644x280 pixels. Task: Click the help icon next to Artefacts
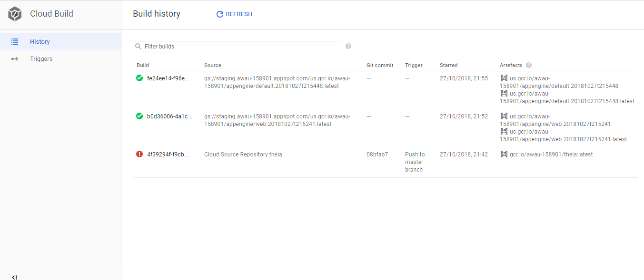click(x=529, y=65)
